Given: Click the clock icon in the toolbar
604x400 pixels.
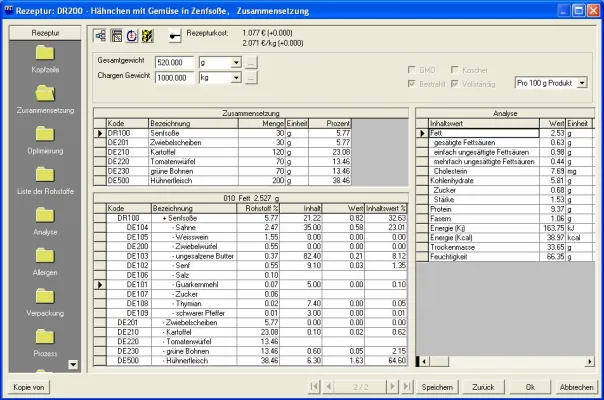Looking at the screenshot, I should [x=131, y=36].
